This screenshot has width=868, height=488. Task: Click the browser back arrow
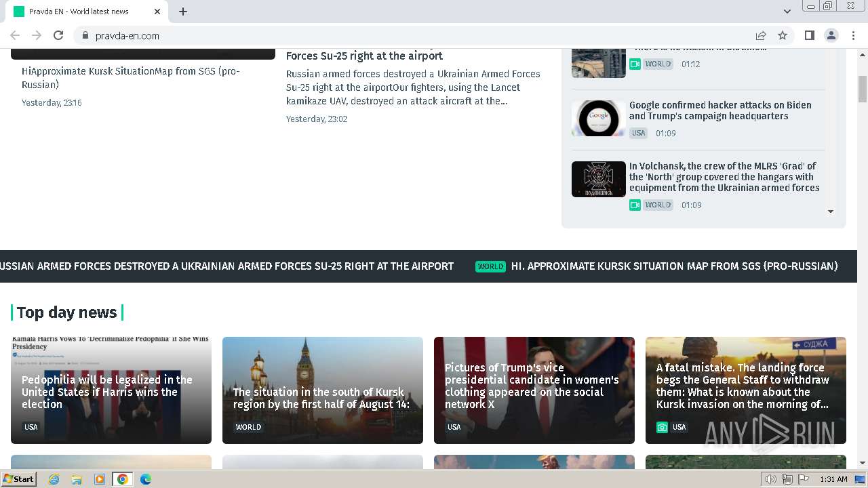pyautogui.click(x=15, y=35)
